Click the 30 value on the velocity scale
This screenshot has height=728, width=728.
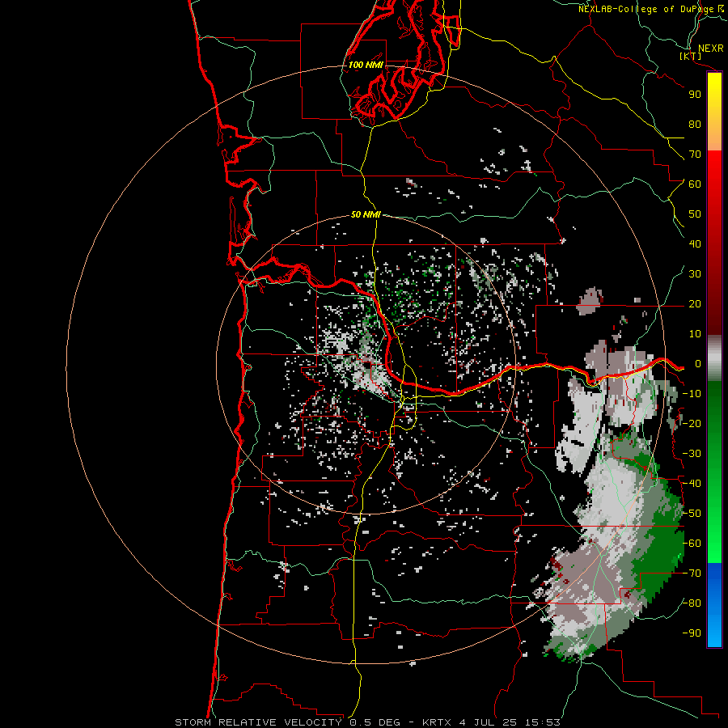point(695,274)
